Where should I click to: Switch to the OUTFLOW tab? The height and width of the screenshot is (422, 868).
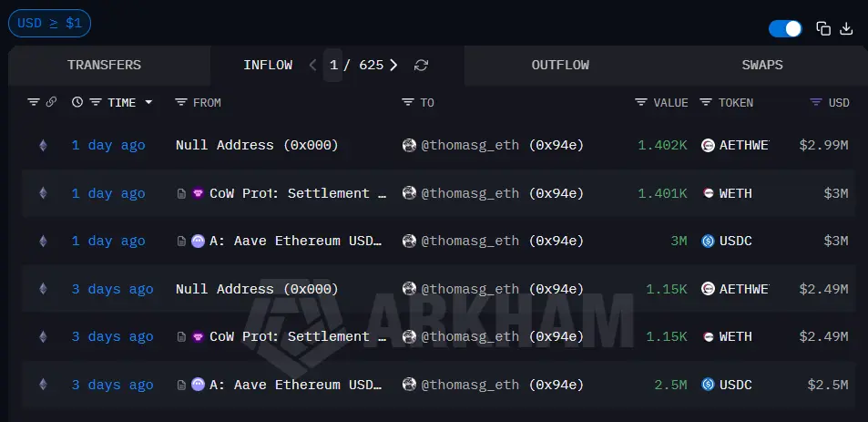click(x=560, y=66)
